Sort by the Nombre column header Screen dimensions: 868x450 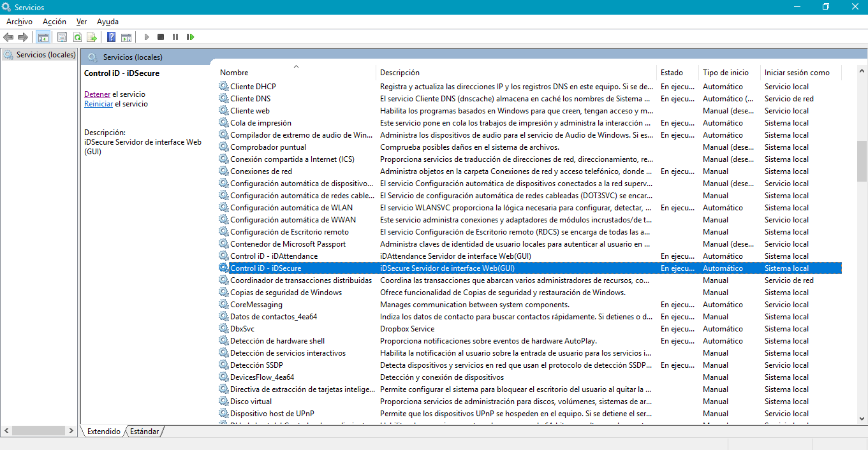click(296, 72)
